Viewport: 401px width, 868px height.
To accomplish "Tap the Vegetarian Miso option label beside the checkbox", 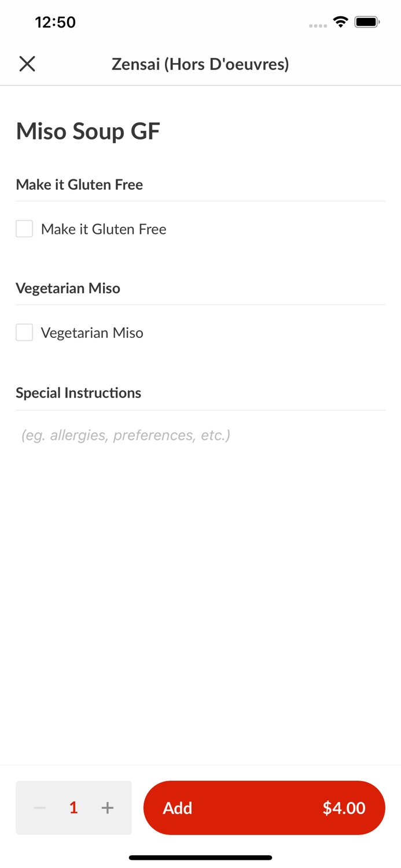I will pos(92,333).
